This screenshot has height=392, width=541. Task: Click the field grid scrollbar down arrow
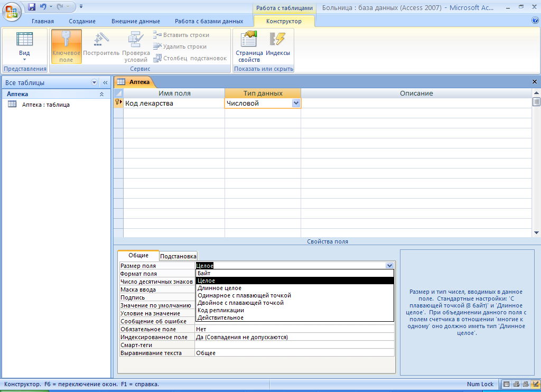click(536, 233)
